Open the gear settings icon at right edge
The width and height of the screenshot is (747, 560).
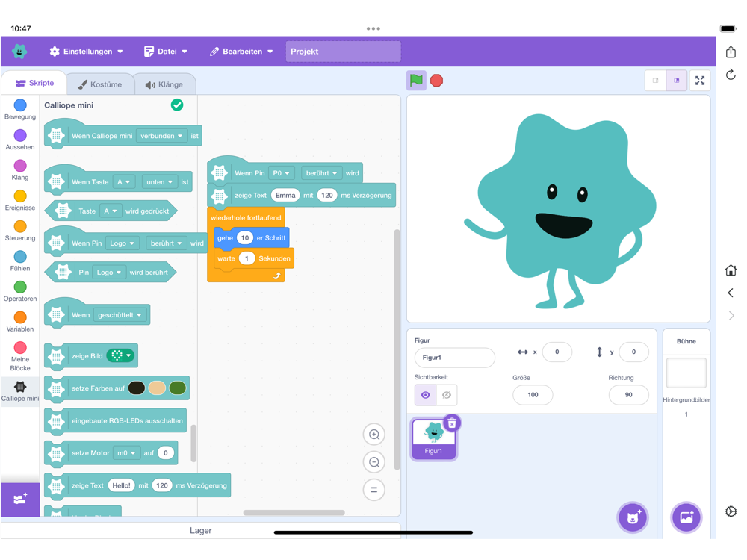[x=731, y=511]
